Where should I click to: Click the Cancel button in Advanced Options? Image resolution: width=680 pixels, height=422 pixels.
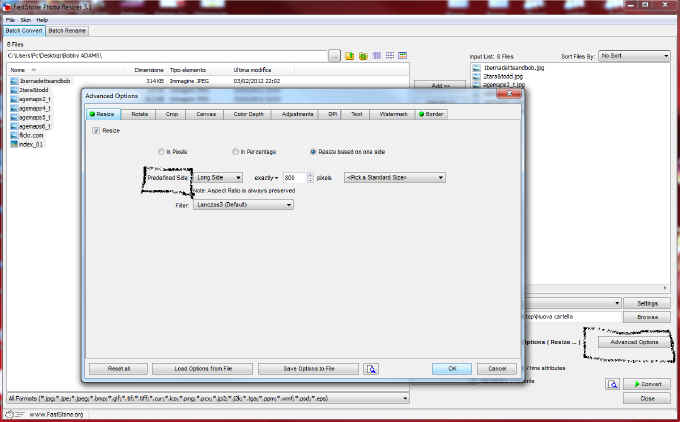(497, 369)
